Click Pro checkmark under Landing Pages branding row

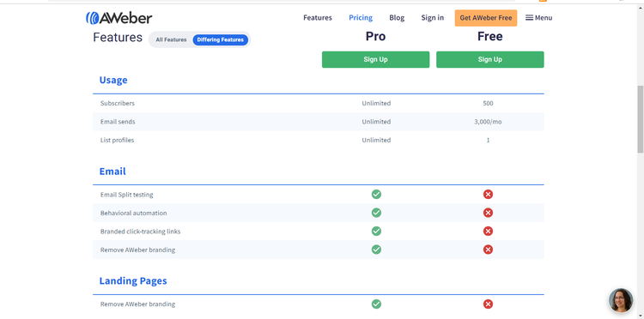click(376, 304)
